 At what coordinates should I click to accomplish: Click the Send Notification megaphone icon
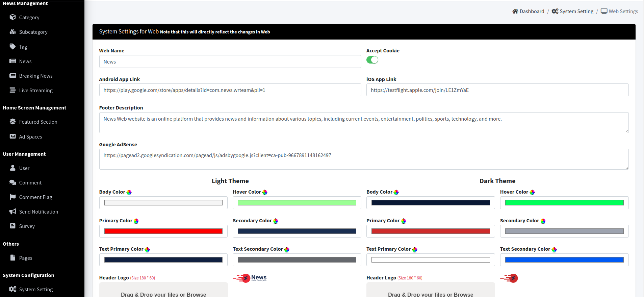[13, 212]
